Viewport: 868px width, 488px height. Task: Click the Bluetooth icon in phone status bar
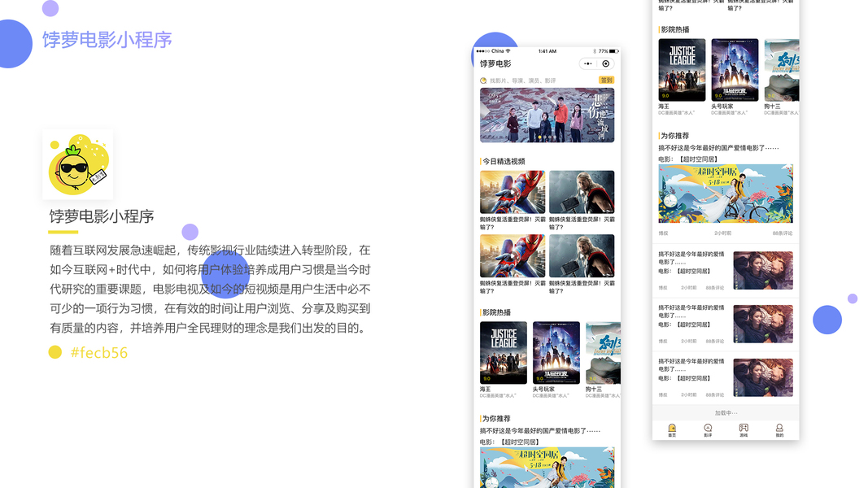tap(595, 51)
